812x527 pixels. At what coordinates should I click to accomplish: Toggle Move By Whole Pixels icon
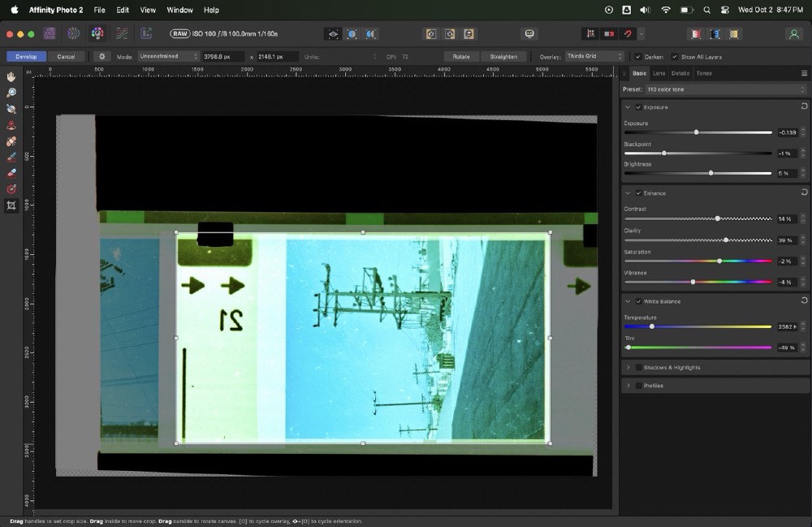coord(609,34)
